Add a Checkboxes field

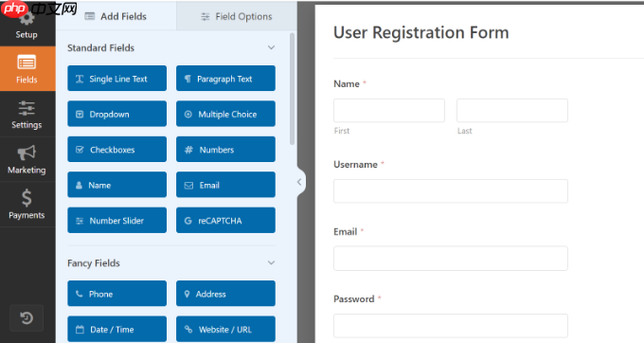pos(117,150)
